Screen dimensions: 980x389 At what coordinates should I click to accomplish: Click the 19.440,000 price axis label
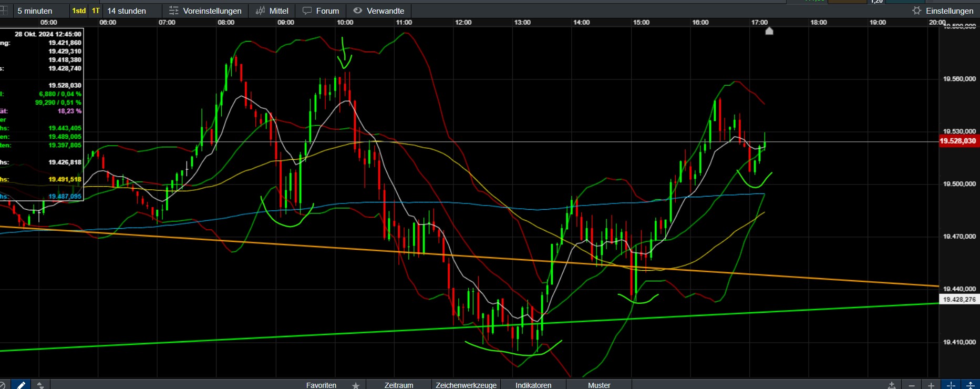[x=960, y=289]
